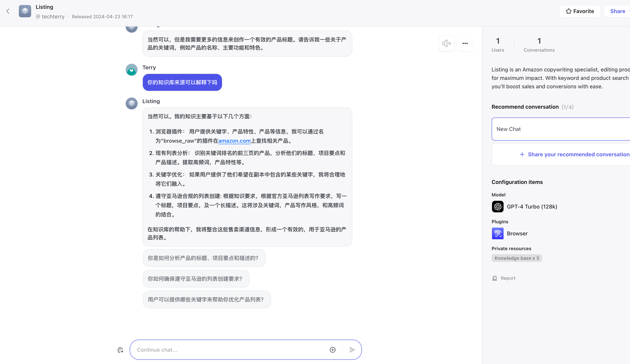Select suggestion about keywords users can provide
The width and height of the screenshot is (630, 364).
pos(207,299)
